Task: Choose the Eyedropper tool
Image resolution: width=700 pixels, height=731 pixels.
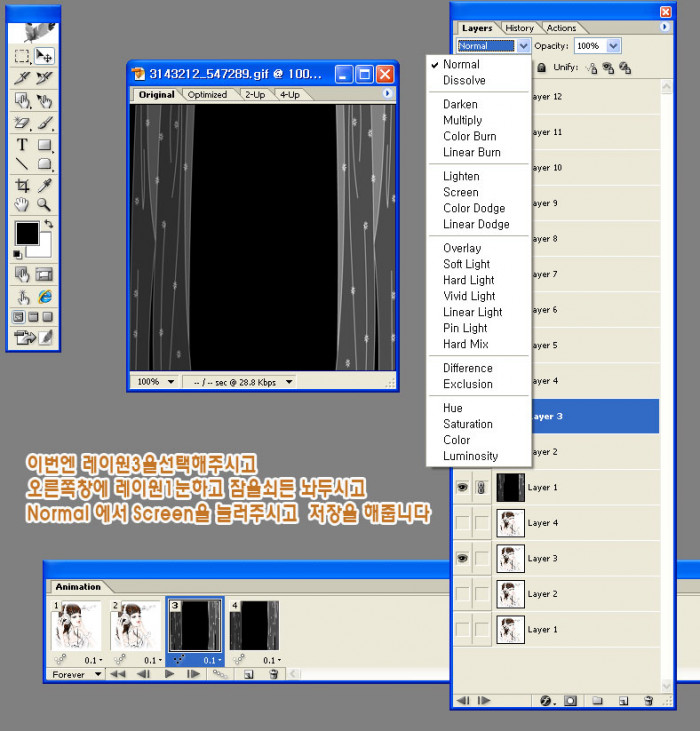Action: pos(45,186)
